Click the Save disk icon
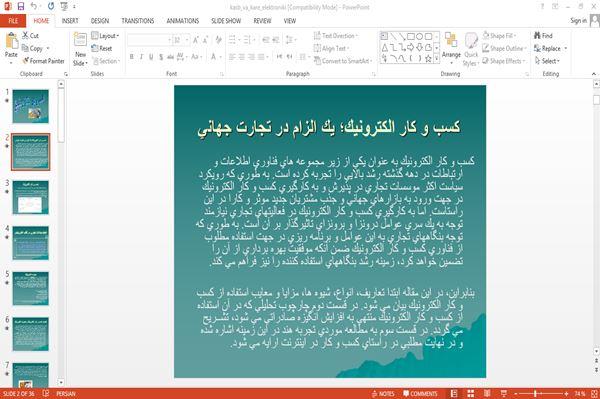The image size is (600, 399). [x=21, y=7]
